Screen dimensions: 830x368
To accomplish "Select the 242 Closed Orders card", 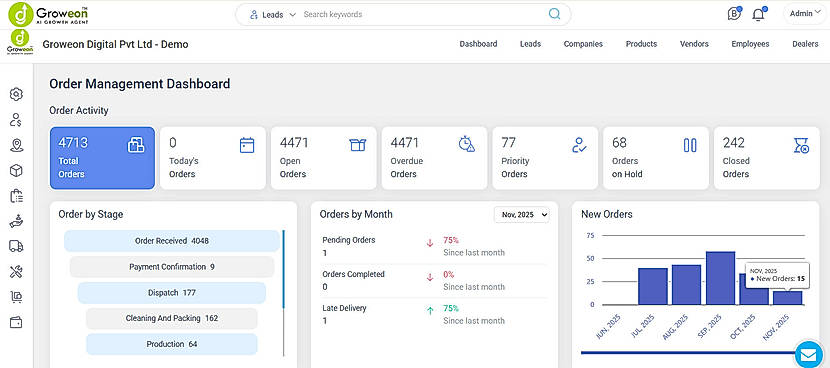I will (766, 158).
